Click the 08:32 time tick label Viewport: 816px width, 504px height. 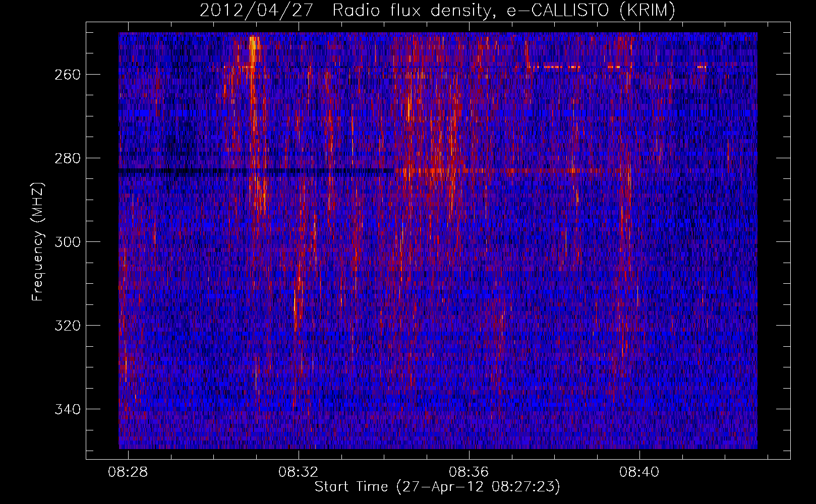pos(299,472)
